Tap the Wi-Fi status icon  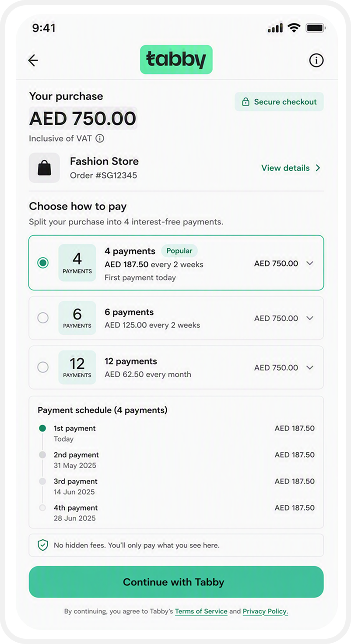[294, 28]
